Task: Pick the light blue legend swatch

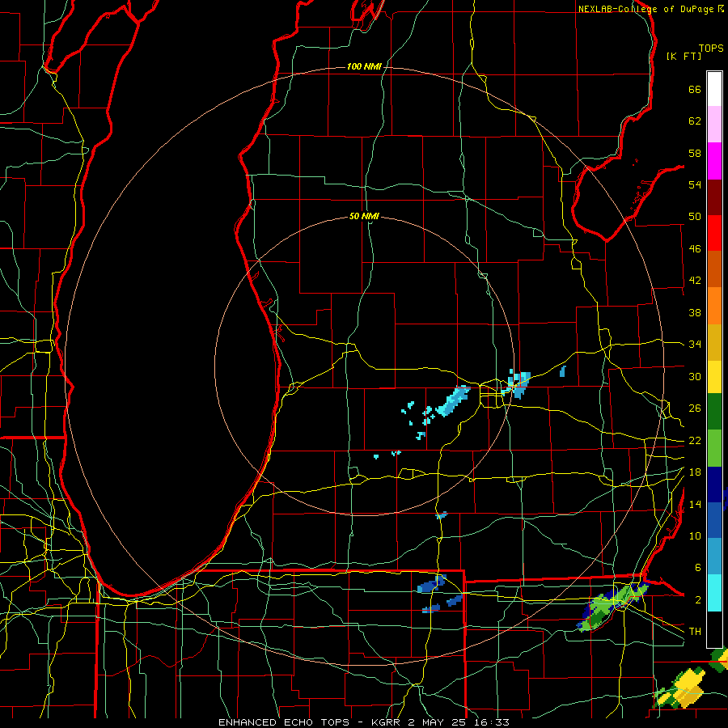Action: point(714,557)
